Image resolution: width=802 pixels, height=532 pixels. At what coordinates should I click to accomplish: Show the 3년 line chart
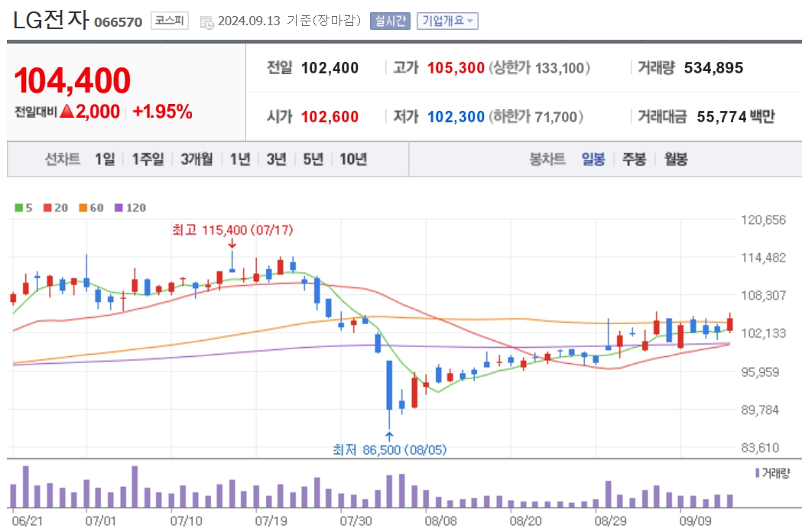click(x=276, y=159)
